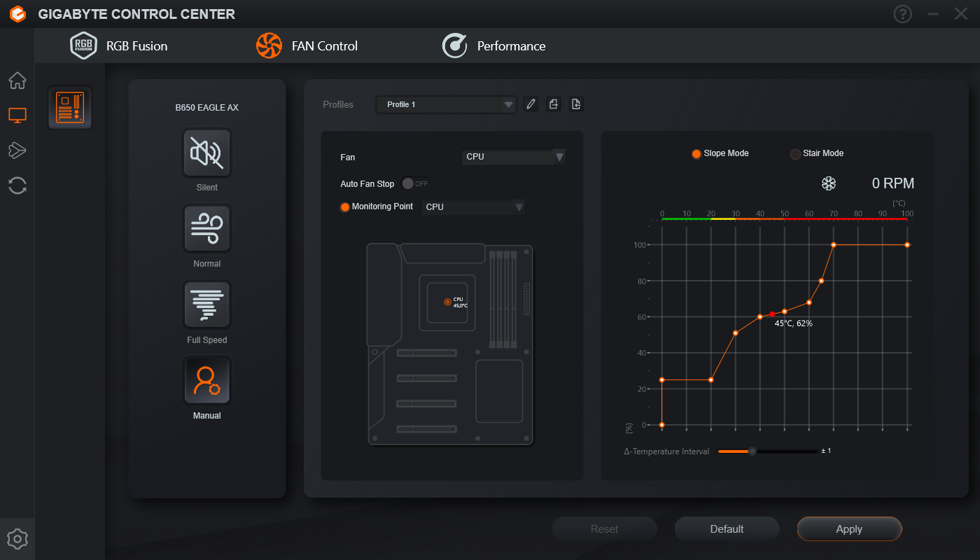Open the paper plane sidebar icon

17,150
